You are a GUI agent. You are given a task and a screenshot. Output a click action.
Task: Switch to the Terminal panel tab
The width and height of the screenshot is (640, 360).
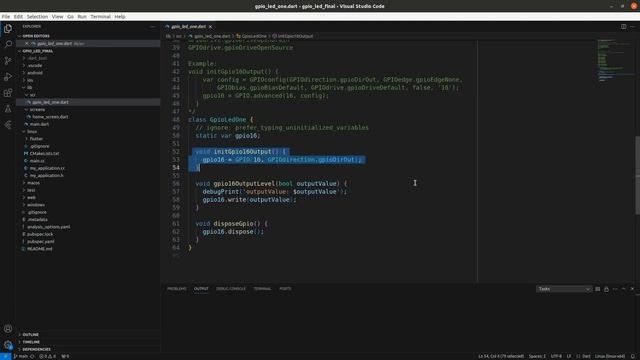262,289
